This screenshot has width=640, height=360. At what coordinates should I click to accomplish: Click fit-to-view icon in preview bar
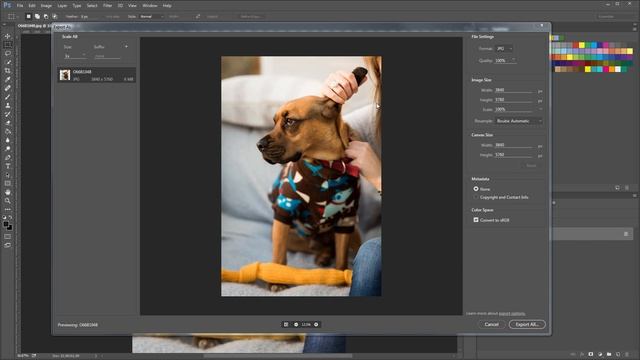click(x=286, y=324)
